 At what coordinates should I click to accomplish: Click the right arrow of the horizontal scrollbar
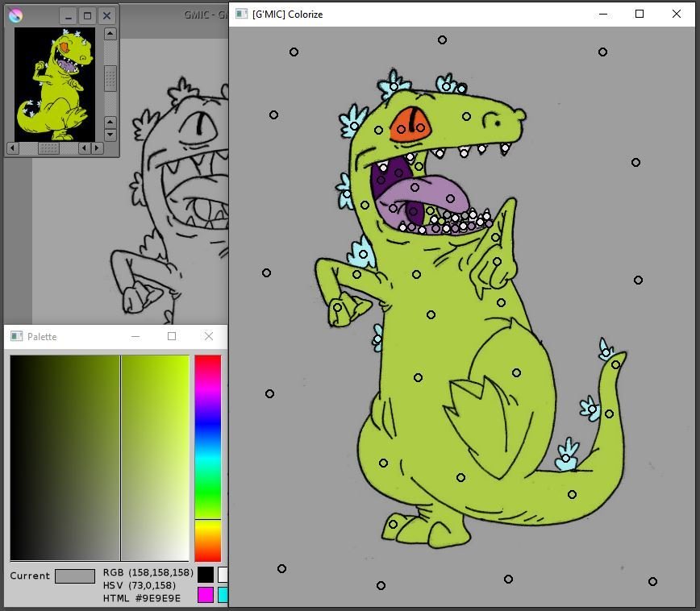pos(97,148)
